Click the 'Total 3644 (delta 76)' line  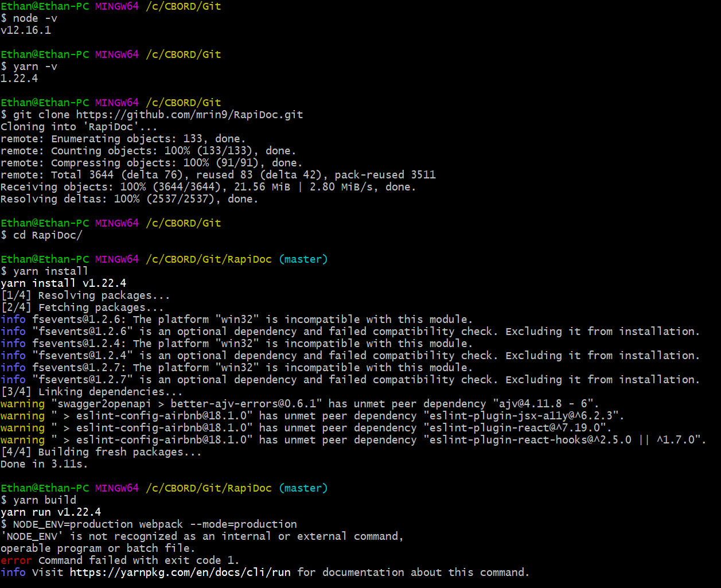[x=218, y=175]
